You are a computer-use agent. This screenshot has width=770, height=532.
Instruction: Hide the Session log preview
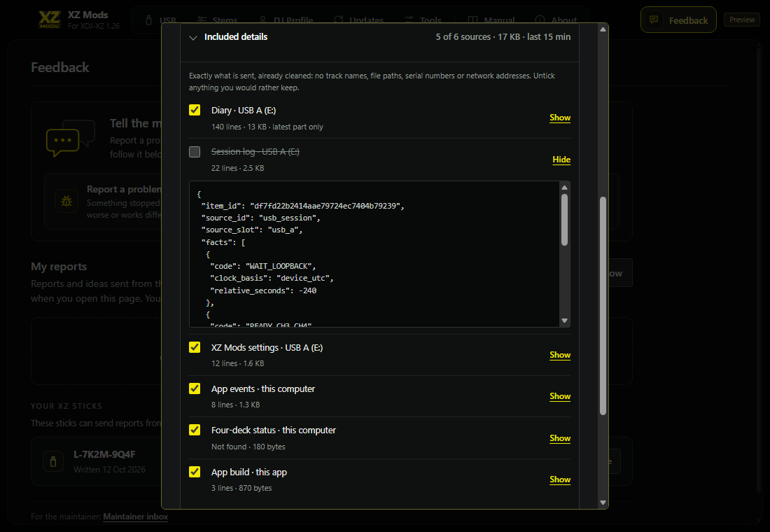click(x=561, y=160)
